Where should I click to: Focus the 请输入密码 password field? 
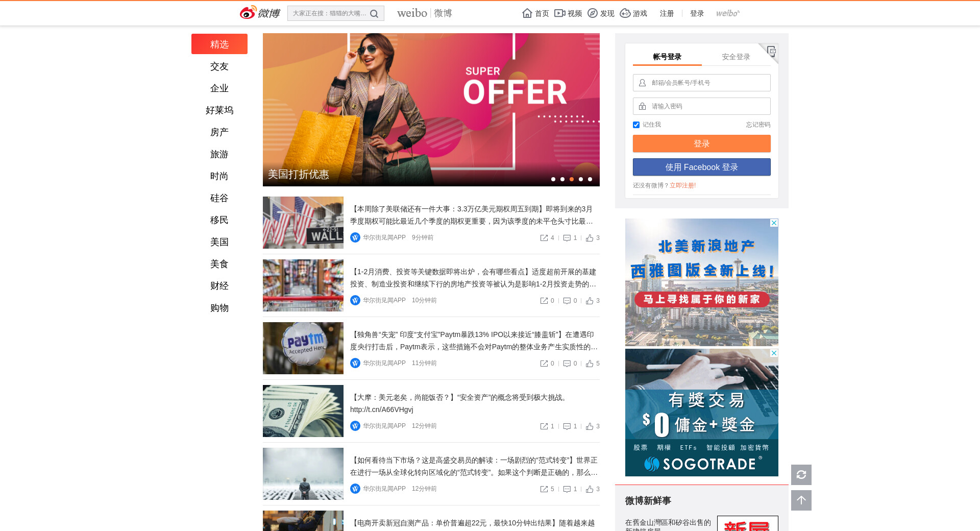click(702, 106)
